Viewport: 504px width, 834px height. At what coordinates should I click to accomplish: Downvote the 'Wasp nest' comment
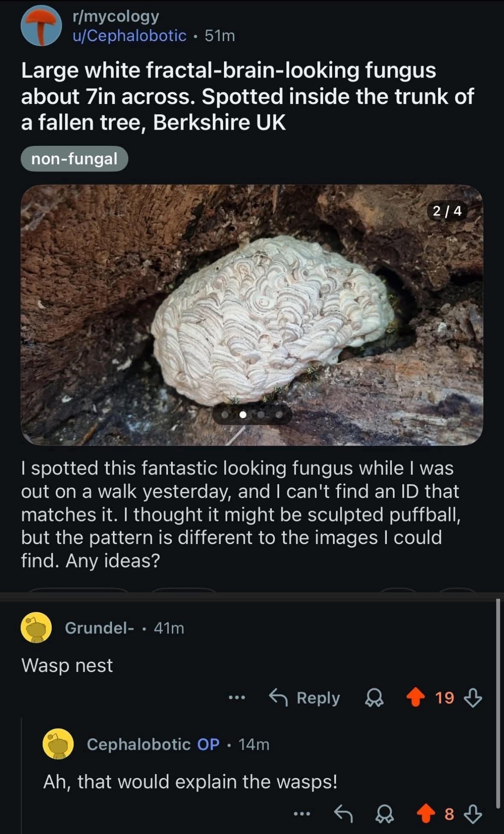[x=473, y=698]
